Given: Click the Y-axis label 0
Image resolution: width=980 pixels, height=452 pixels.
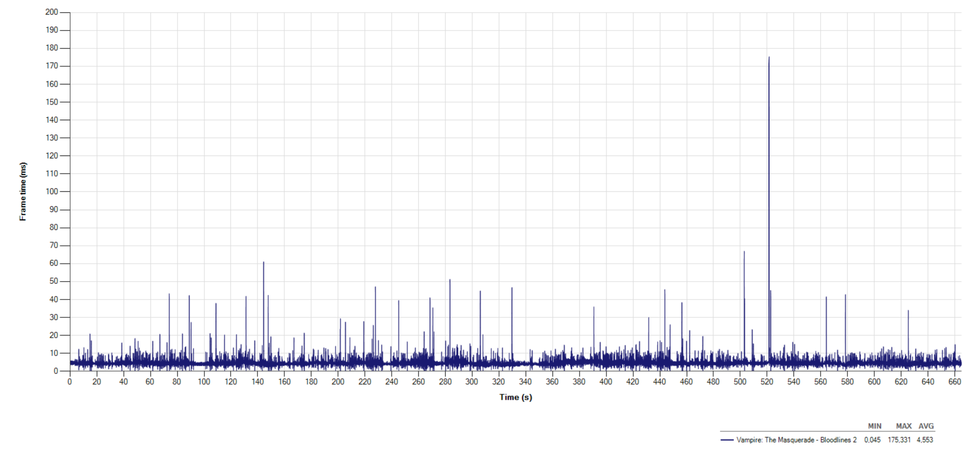Looking at the screenshot, I should tap(56, 371).
